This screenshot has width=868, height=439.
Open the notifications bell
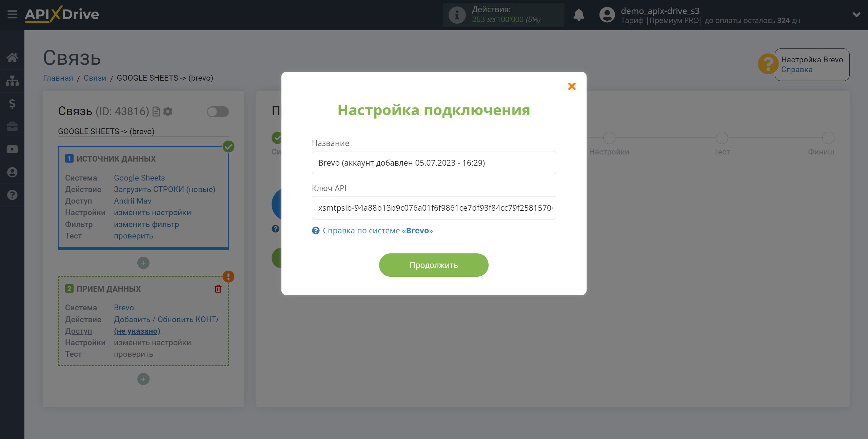click(579, 15)
